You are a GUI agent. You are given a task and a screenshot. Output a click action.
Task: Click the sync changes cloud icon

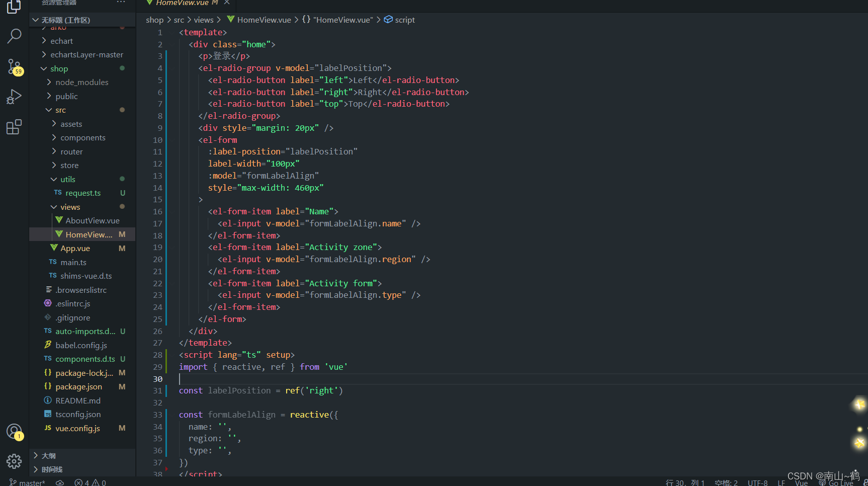tap(60, 482)
